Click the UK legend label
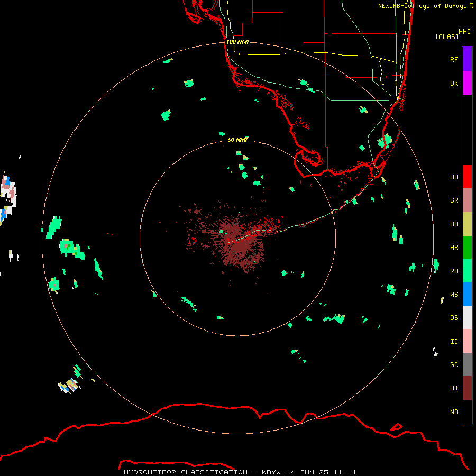476x476 pixels. 454,83
